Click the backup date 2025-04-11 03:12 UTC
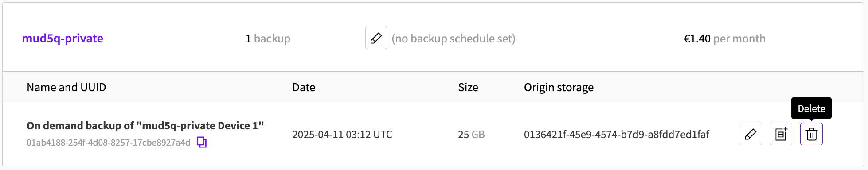The height and width of the screenshot is (170, 868). tap(342, 135)
